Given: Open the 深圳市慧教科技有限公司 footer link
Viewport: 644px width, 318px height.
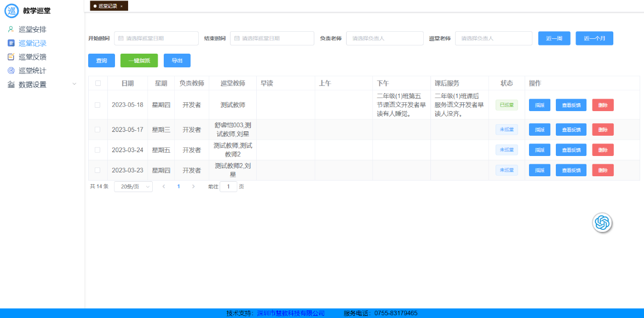Looking at the screenshot, I should click(x=291, y=314).
